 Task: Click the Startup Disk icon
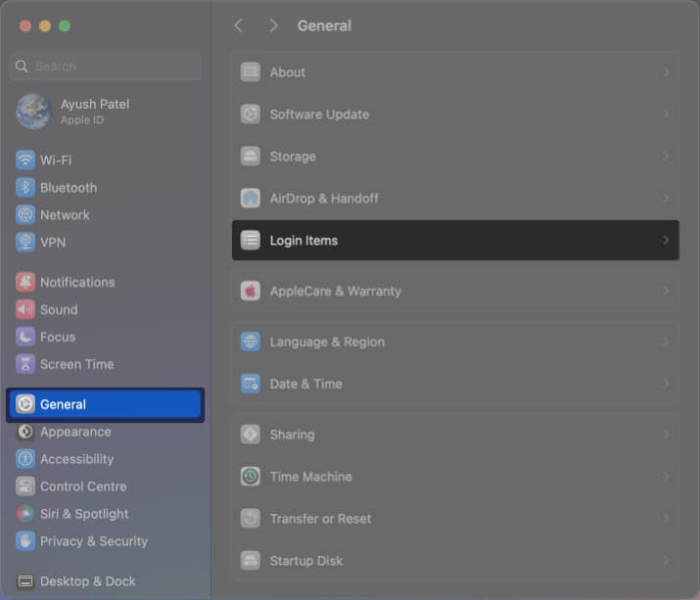[x=251, y=560]
